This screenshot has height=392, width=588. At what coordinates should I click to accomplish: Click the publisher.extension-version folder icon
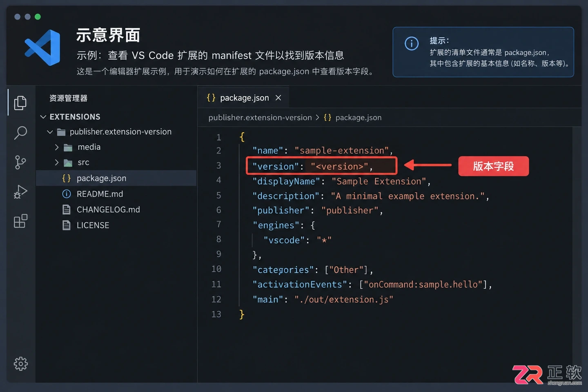pyautogui.click(x=61, y=132)
